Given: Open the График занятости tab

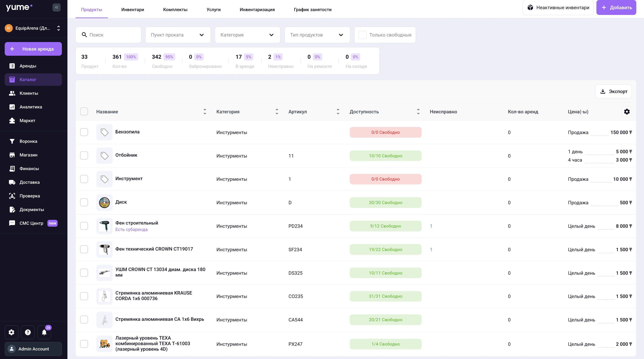Looking at the screenshot, I should coord(312,10).
